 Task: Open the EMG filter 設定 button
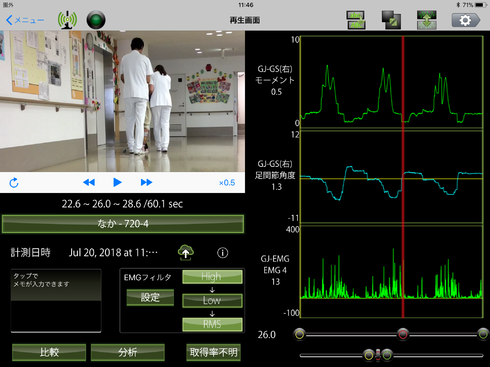point(150,297)
